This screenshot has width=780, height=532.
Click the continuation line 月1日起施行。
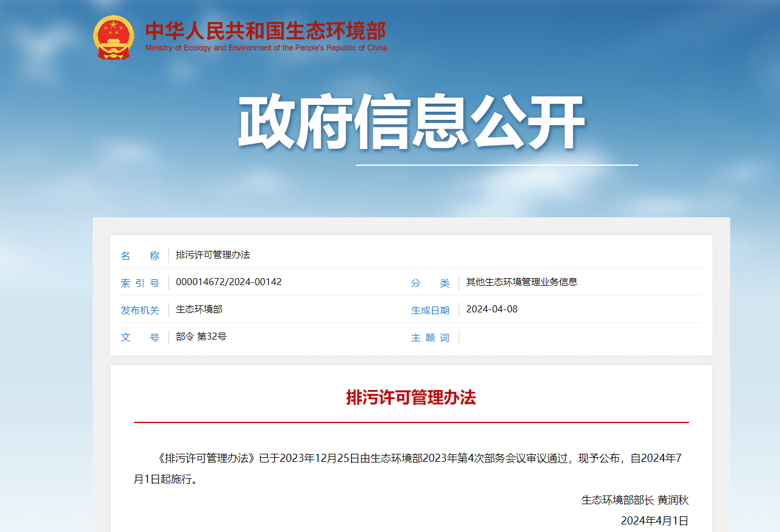tap(167, 479)
